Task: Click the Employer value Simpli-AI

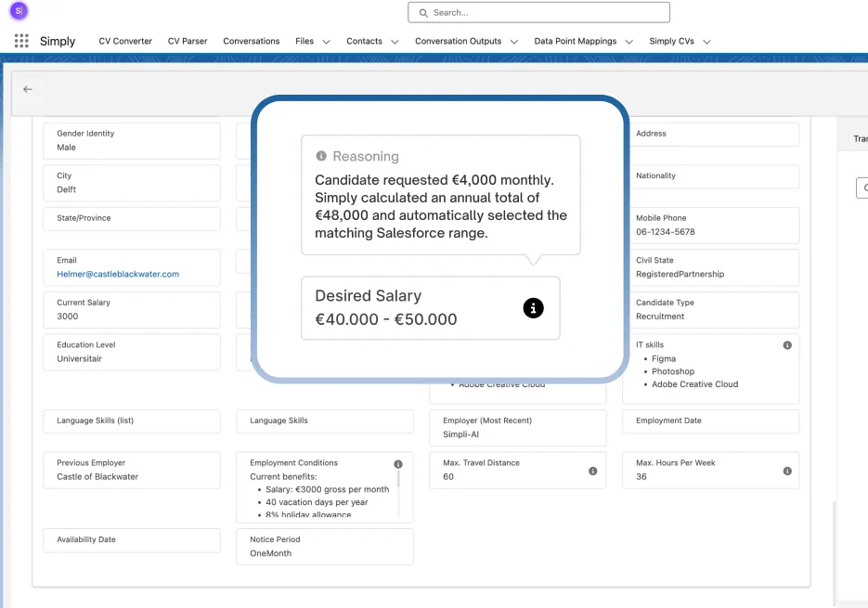Action: pyautogui.click(x=460, y=434)
